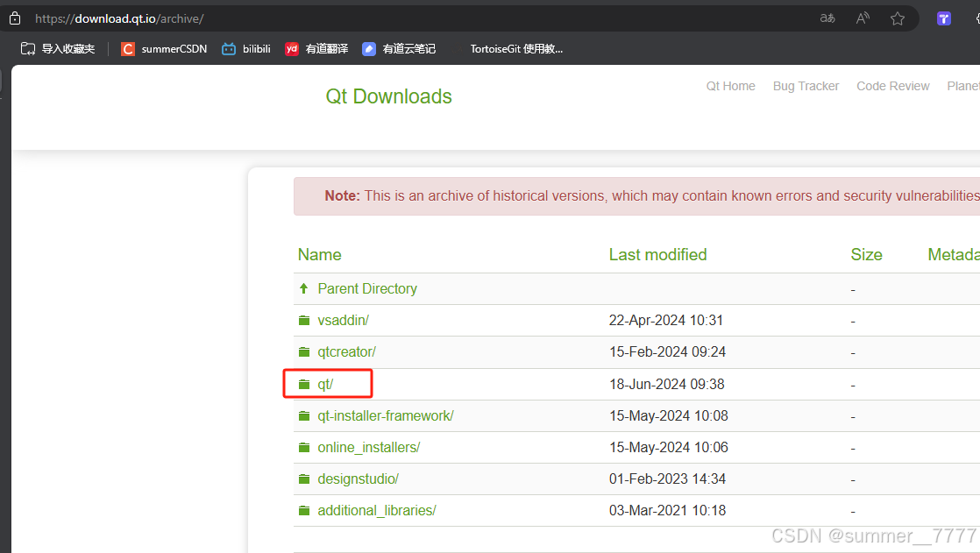
Task: Sort the listing by Name column
Action: coord(319,255)
